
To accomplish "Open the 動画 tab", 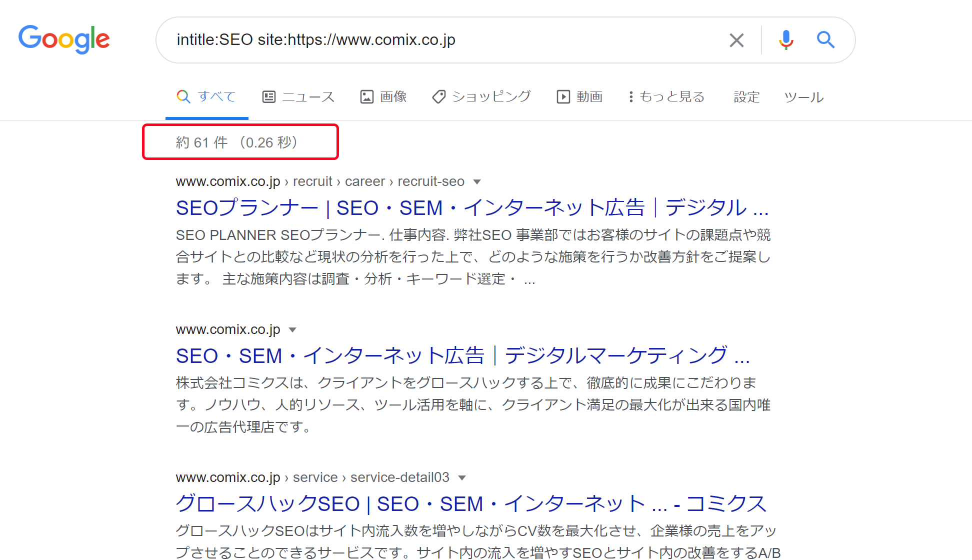I will [x=579, y=96].
